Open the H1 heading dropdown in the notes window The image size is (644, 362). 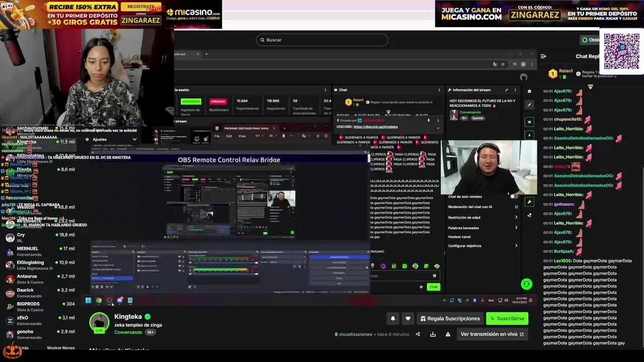[x=259, y=136]
